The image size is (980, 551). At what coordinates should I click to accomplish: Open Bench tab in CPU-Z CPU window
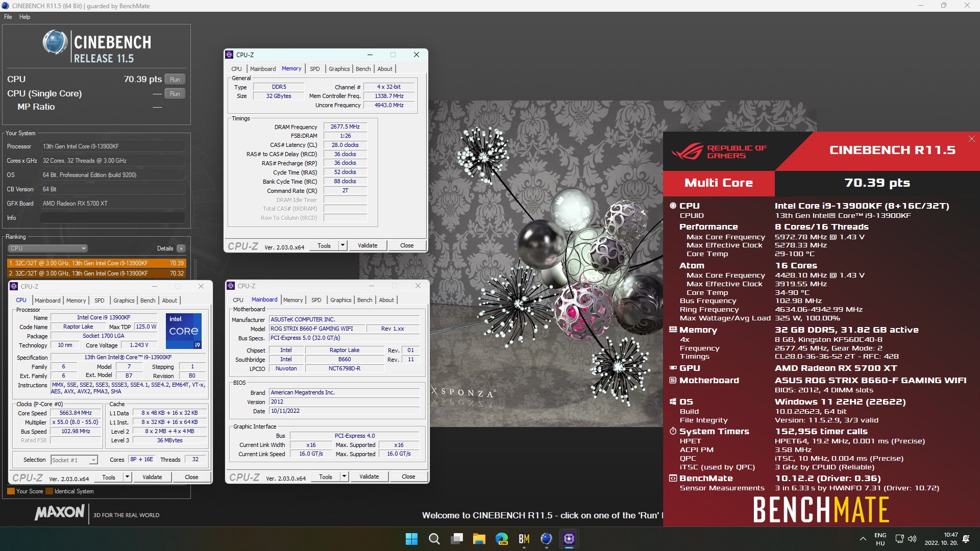pos(148,300)
